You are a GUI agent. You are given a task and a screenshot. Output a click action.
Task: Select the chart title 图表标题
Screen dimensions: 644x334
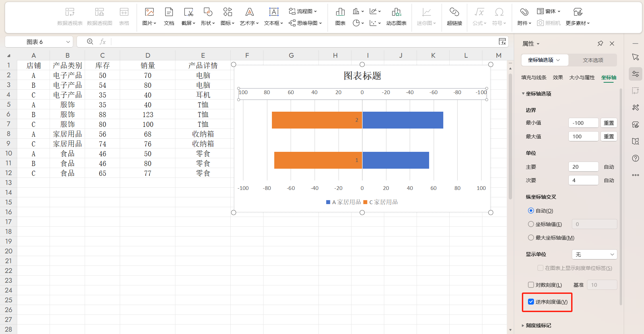[x=362, y=76]
